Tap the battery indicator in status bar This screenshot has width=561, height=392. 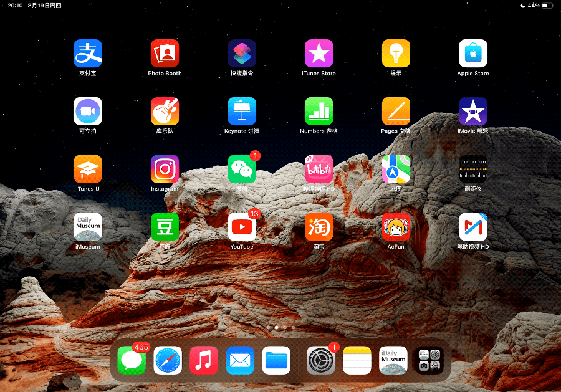point(547,6)
